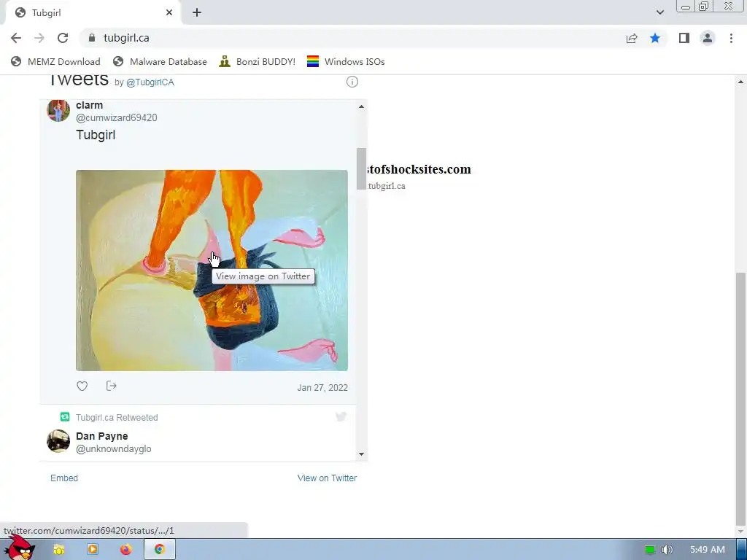Click the Tubgirl.ca Retweeted label

pos(117,418)
